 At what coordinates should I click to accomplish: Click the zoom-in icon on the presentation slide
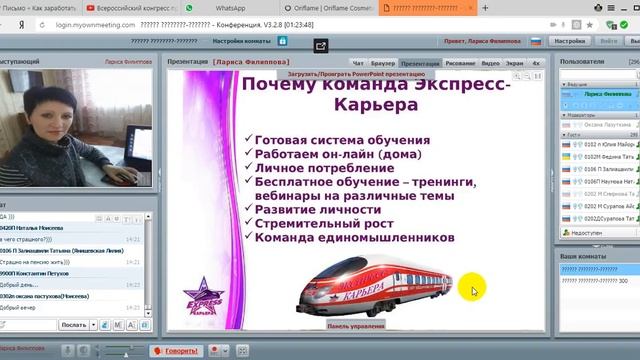click(x=517, y=76)
